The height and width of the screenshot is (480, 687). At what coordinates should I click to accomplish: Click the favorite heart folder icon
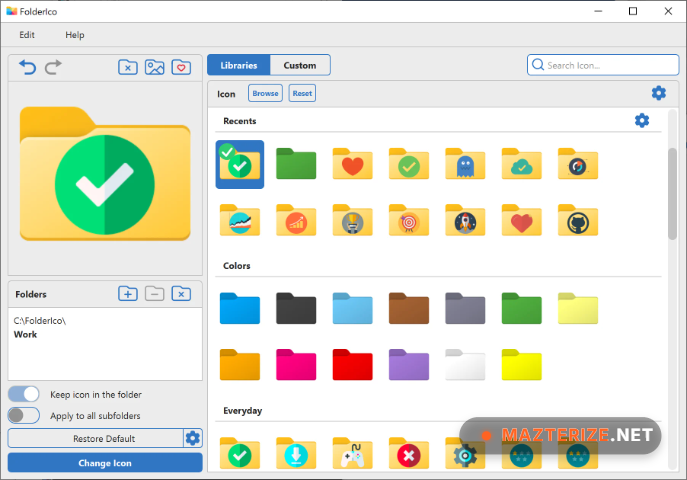point(181,67)
